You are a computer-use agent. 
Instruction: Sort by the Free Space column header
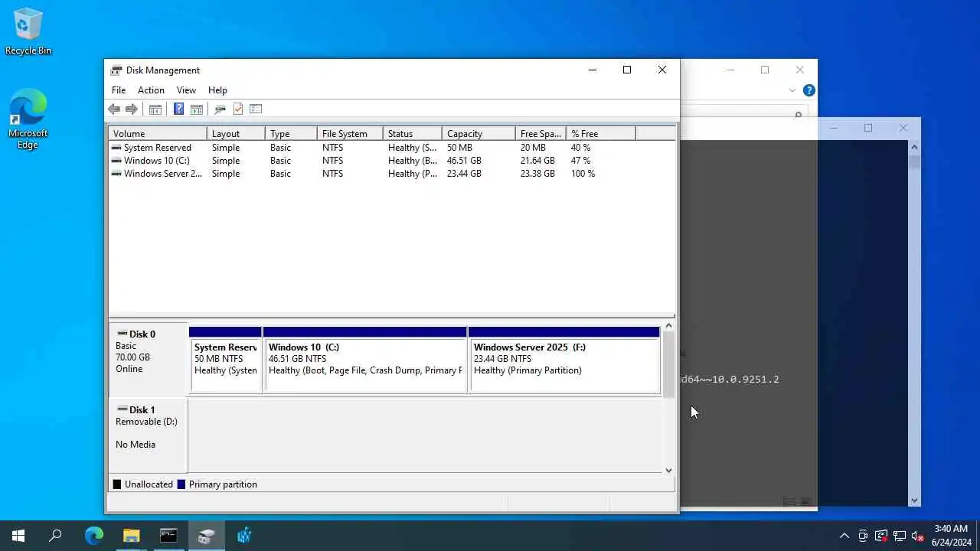(541, 134)
